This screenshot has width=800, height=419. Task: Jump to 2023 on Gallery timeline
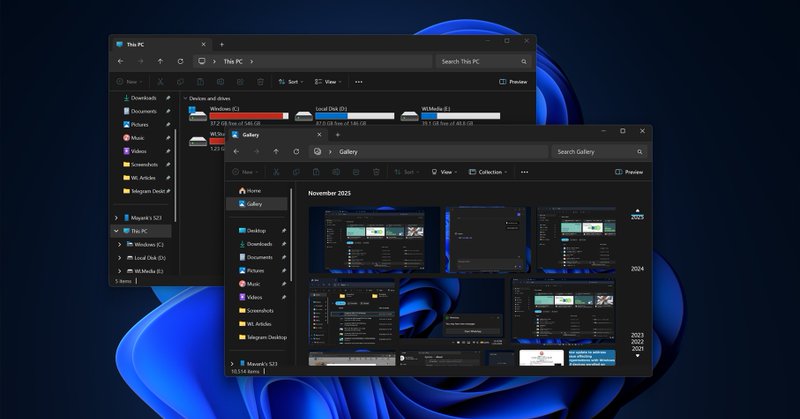637,335
